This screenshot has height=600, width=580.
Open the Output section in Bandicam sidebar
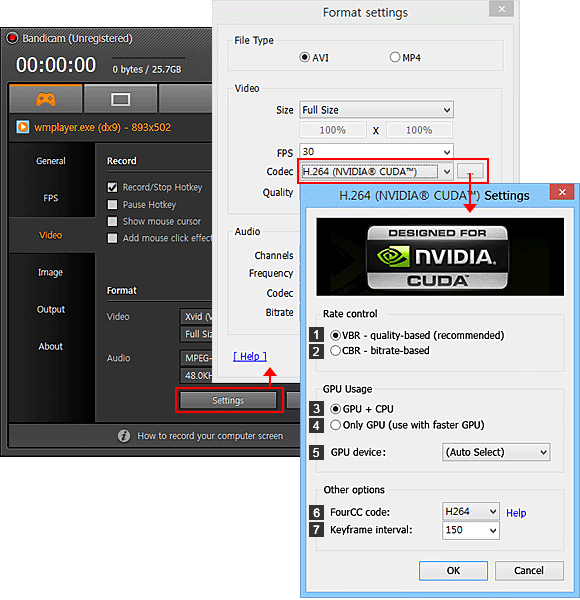click(x=51, y=309)
